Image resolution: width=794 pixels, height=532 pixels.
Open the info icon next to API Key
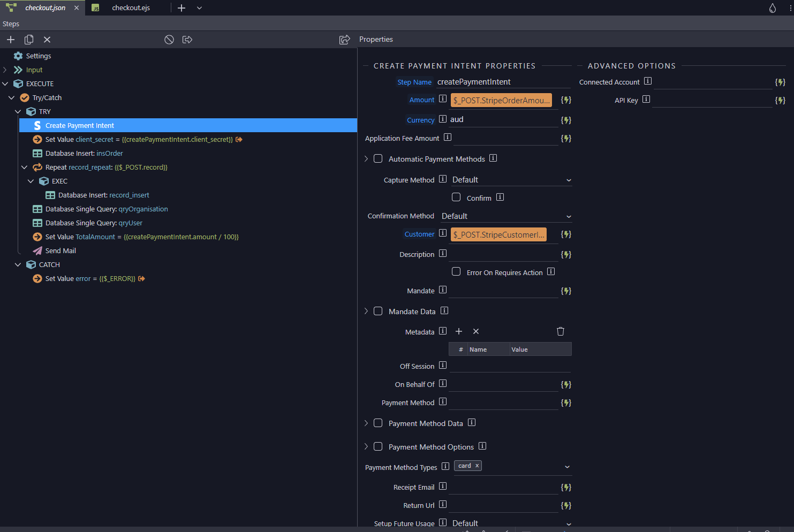[646, 99]
